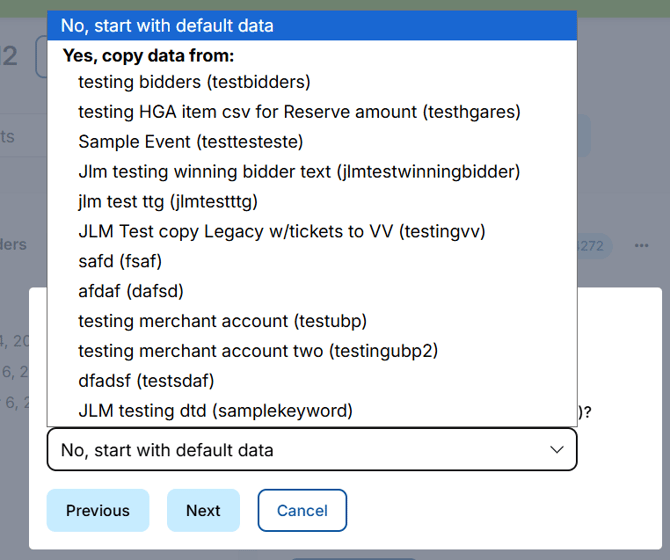670x560 pixels.
Task: Select 'JLM Test copy Legacy w/tickets' option
Action: pos(281,231)
